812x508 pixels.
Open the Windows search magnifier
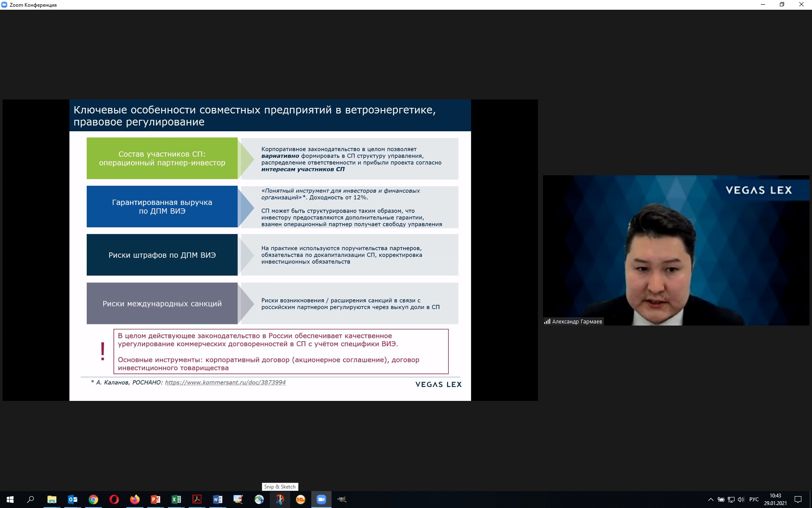[30, 500]
